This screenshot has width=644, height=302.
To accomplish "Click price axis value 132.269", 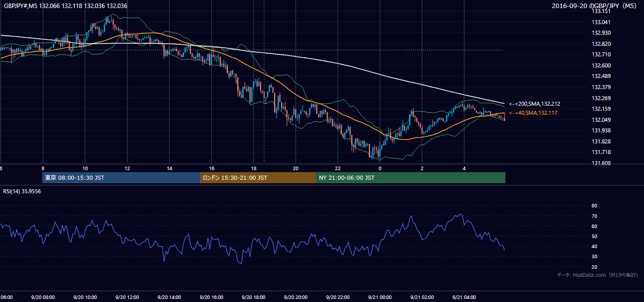I will pyautogui.click(x=601, y=98).
